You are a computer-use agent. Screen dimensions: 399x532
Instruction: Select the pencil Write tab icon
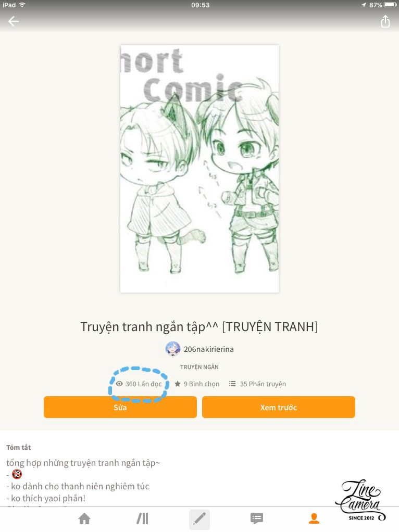coord(199,519)
